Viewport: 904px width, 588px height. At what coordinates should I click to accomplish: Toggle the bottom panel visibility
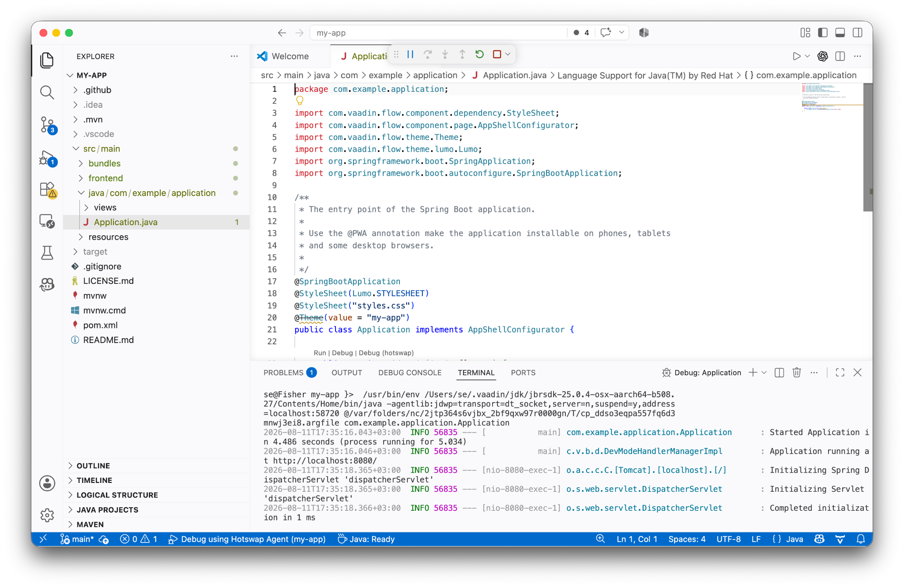(x=840, y=33)
